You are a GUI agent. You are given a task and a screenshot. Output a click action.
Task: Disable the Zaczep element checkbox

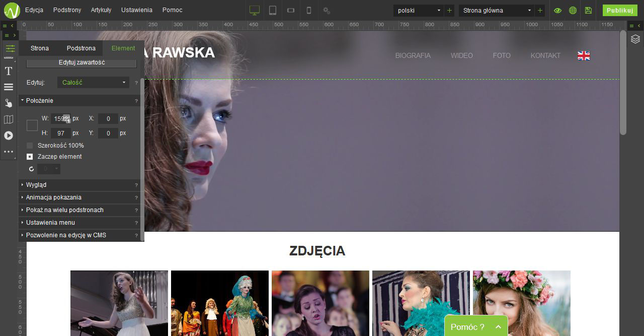pyautogui.click(x=29, y=156)
